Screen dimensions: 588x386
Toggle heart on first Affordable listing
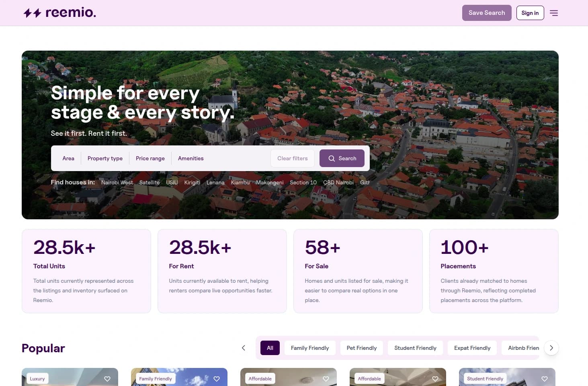[x=326, y=379]
